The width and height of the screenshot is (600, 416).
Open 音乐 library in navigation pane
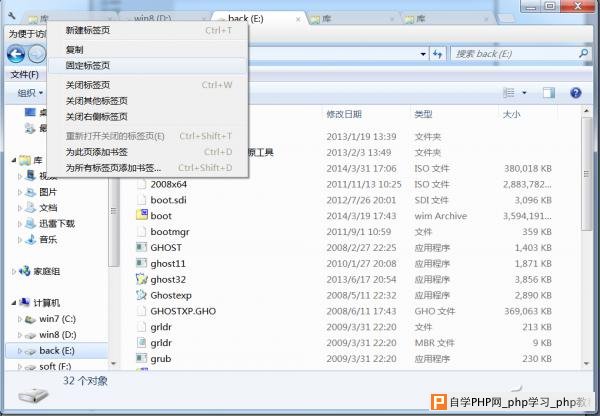click(x=48, y=240)
